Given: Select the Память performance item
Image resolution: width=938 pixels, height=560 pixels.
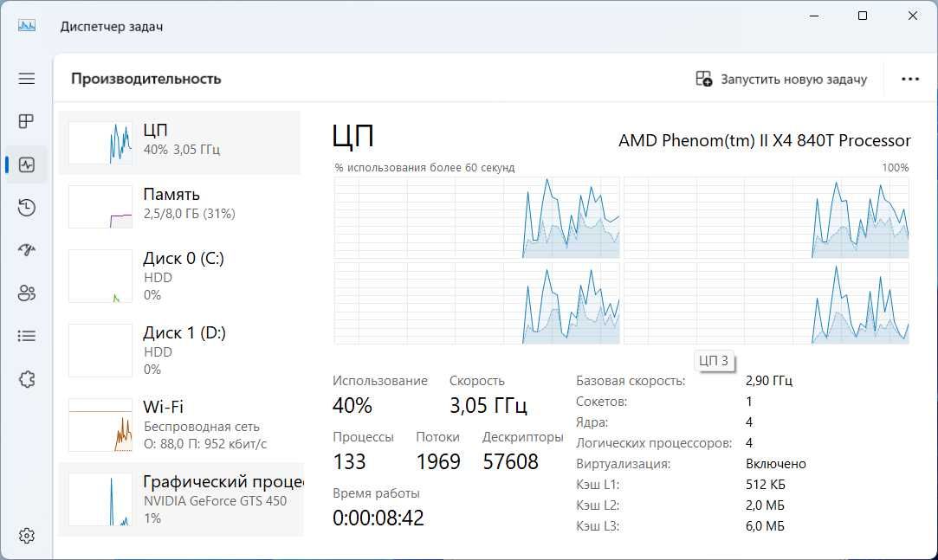Looking at the screenshot, I should (x=179, y=207).
